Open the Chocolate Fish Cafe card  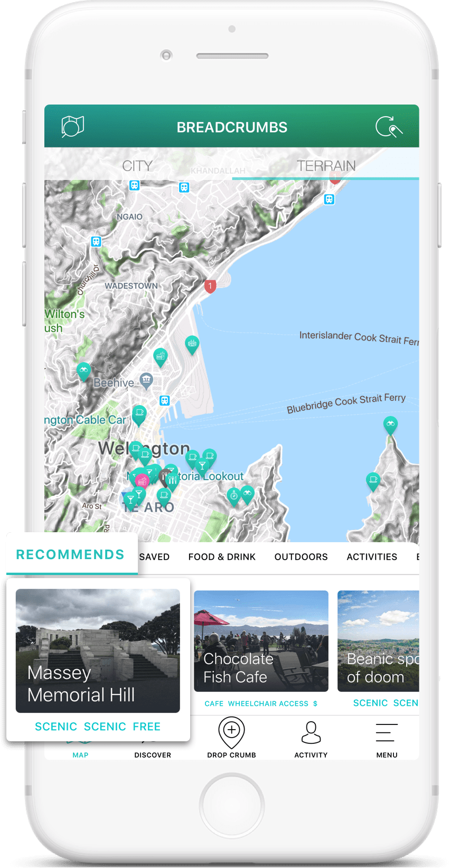point(261,641)
